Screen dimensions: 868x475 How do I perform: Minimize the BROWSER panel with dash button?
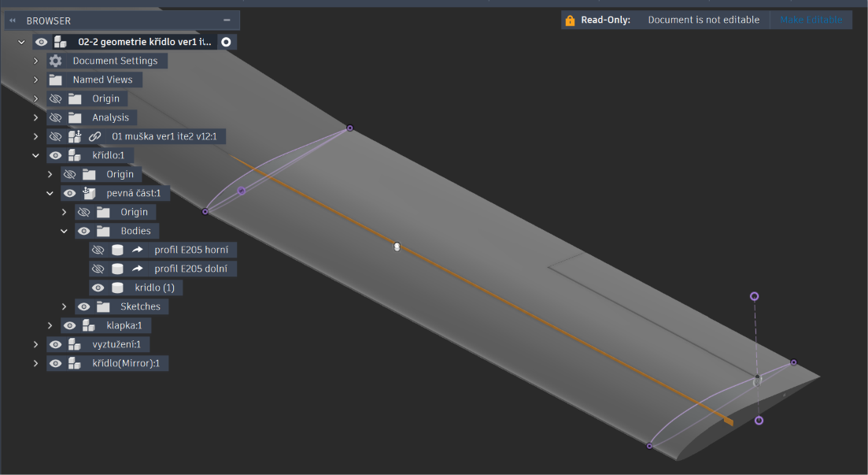pyautogui.click(x=227, y=20)
